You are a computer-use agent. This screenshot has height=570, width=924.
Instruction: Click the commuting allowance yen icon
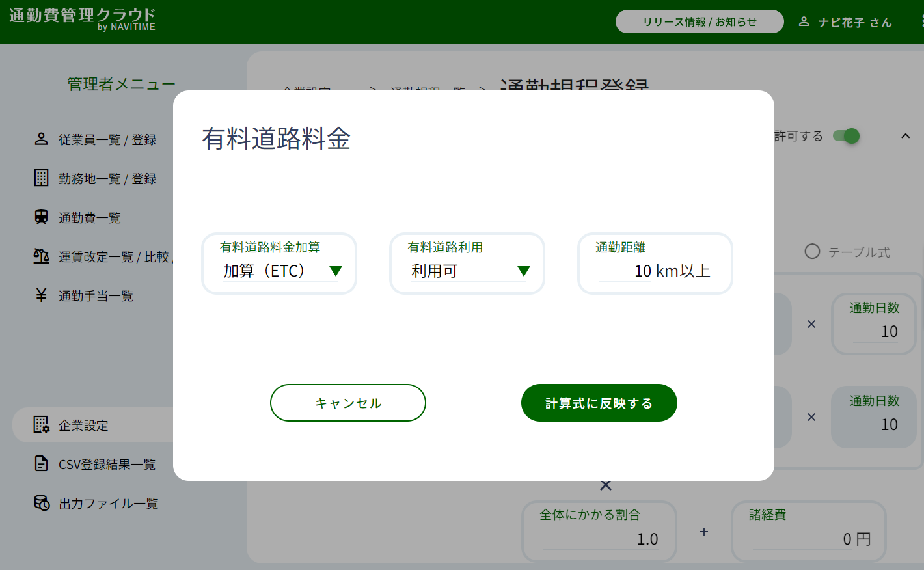click(x=41, y=295)
